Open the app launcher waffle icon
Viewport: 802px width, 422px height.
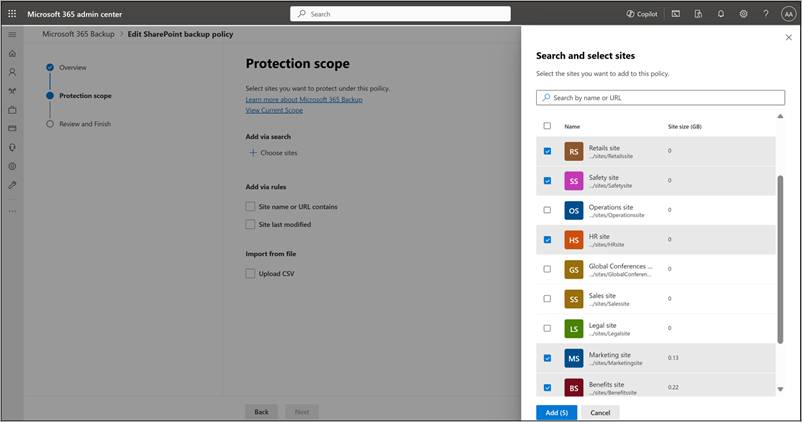12,14
